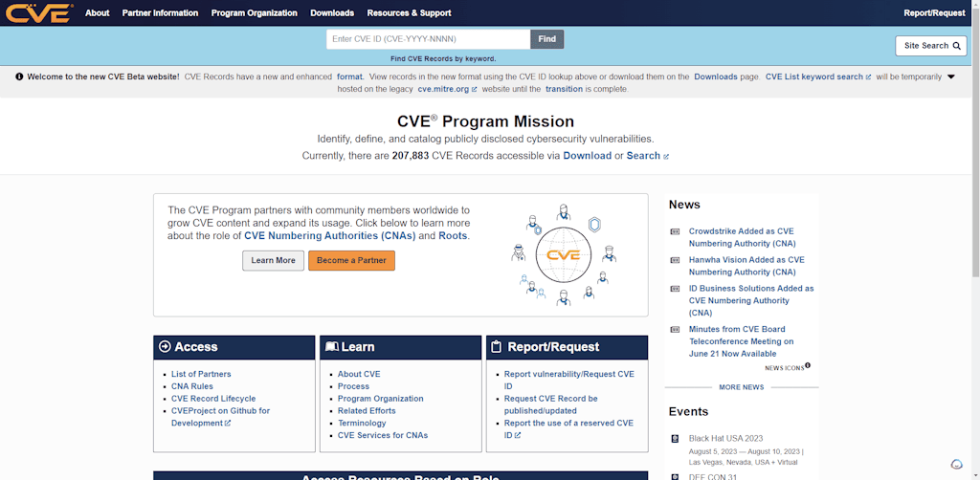Open the Downloads menu
Viewport: 980px width, 480px height.
[332, 13]
